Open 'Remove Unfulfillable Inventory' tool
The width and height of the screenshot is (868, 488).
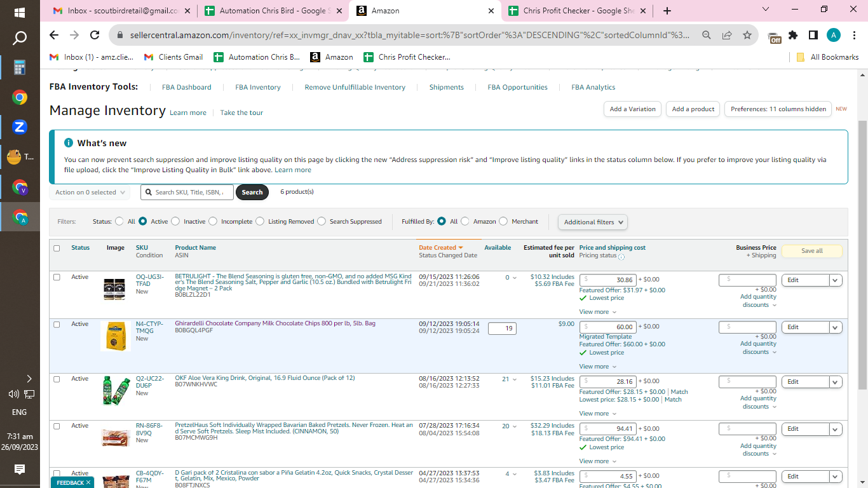pyautogui.click(x=355, y=88)
